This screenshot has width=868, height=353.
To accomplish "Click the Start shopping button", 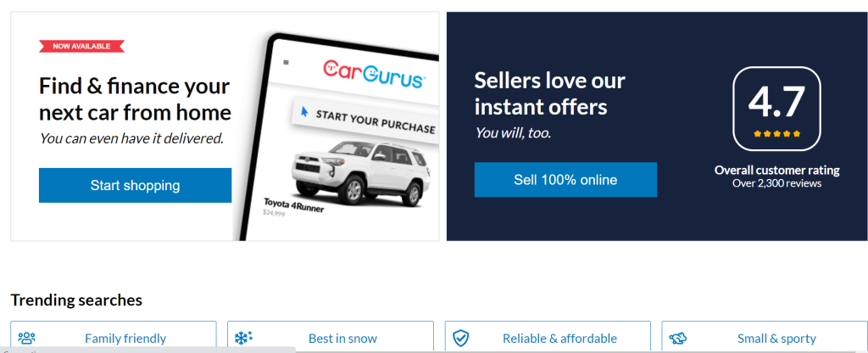I will 135,185.
